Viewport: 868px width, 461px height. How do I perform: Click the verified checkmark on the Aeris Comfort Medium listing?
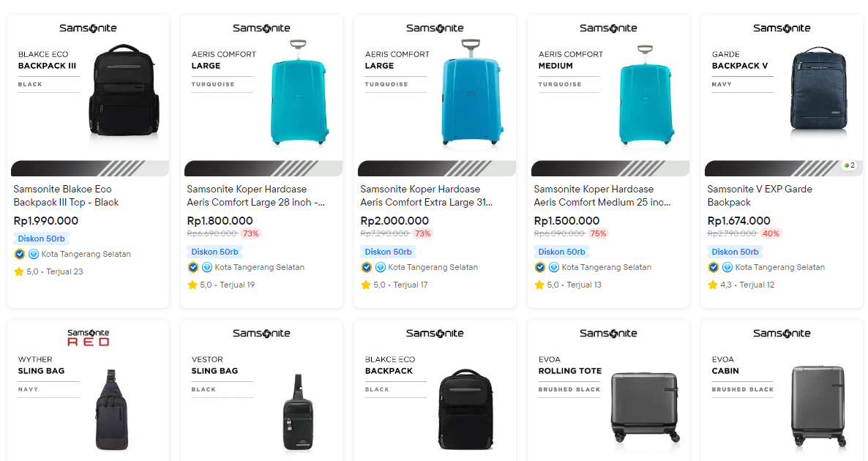(539, 268)
